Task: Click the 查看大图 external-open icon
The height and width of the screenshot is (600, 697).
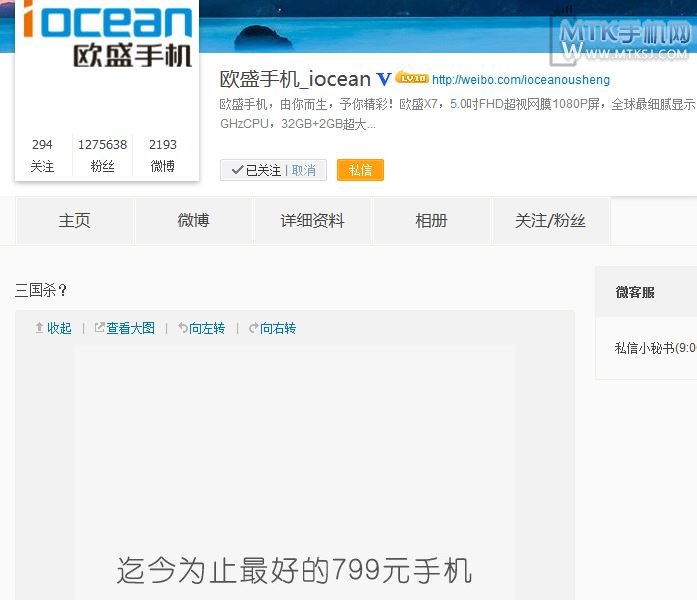Action: coord(100,328)
